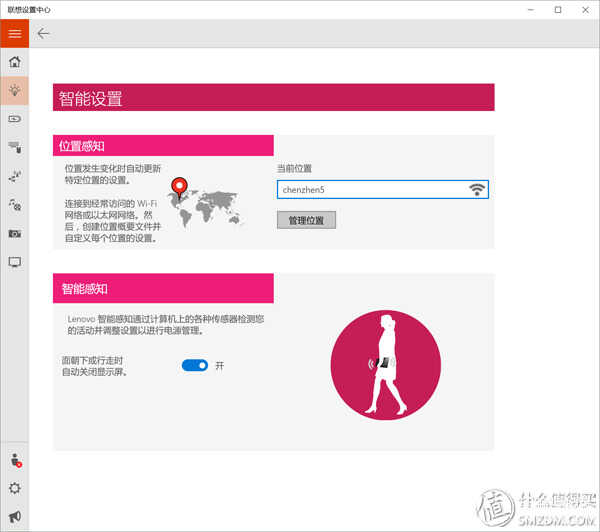Image resolution: width=600 pixels, height=532 pixels.
Task: Open the user account icon with red badge
Action: pos(15,460)
